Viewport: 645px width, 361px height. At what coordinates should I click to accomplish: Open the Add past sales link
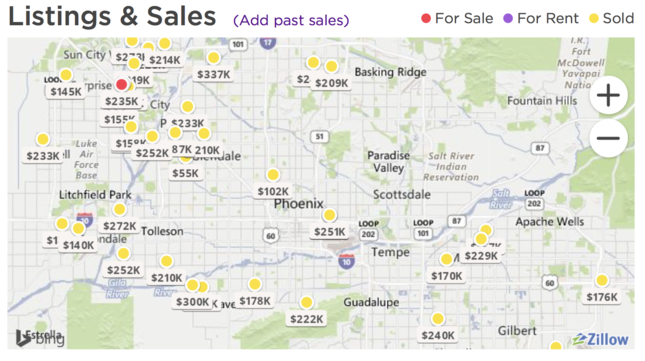[x=291, y=20]
